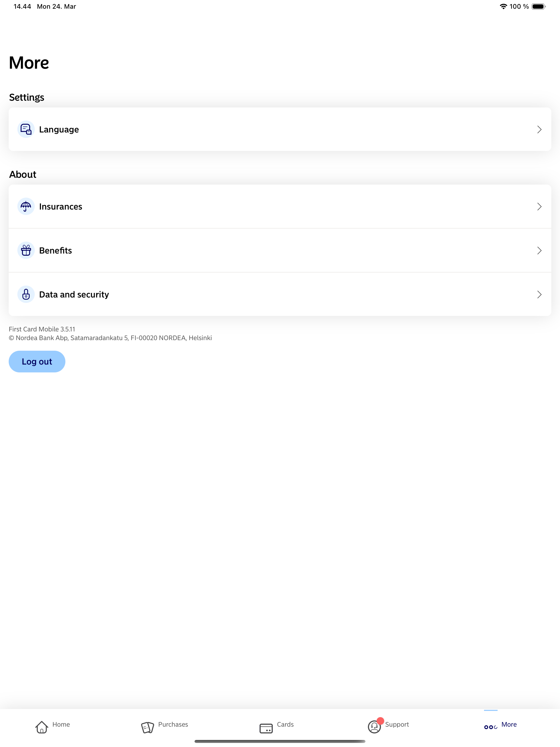Select the Language icon in Settings
560x747 pixels.
(26, 129)
